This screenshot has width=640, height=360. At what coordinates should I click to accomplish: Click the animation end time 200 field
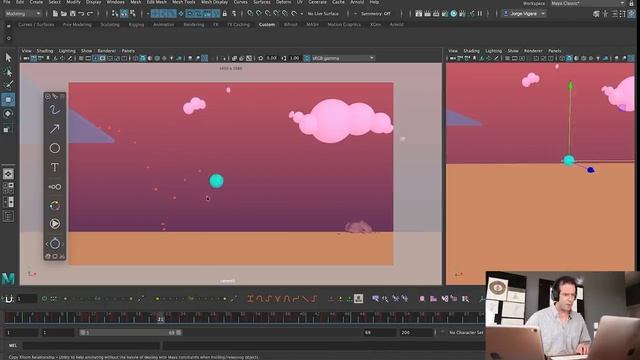(x=416, y=333)
